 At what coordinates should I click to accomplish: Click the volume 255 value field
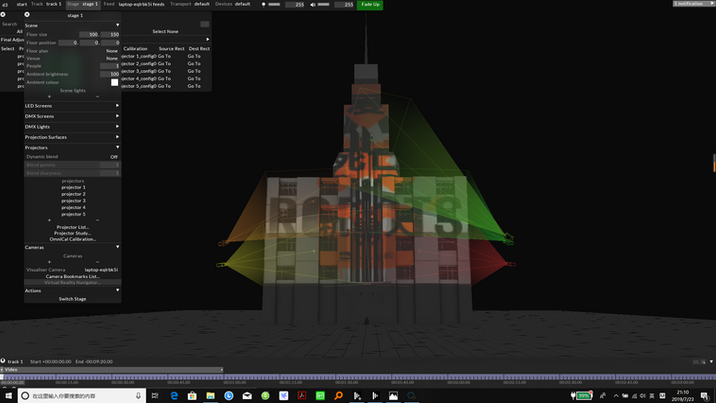(344, 5)
